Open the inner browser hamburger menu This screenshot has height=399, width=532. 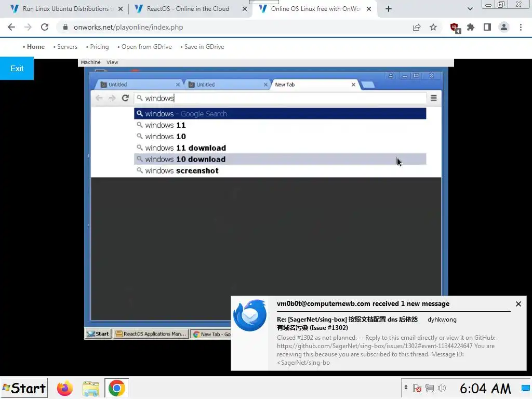tap(434, 98)
